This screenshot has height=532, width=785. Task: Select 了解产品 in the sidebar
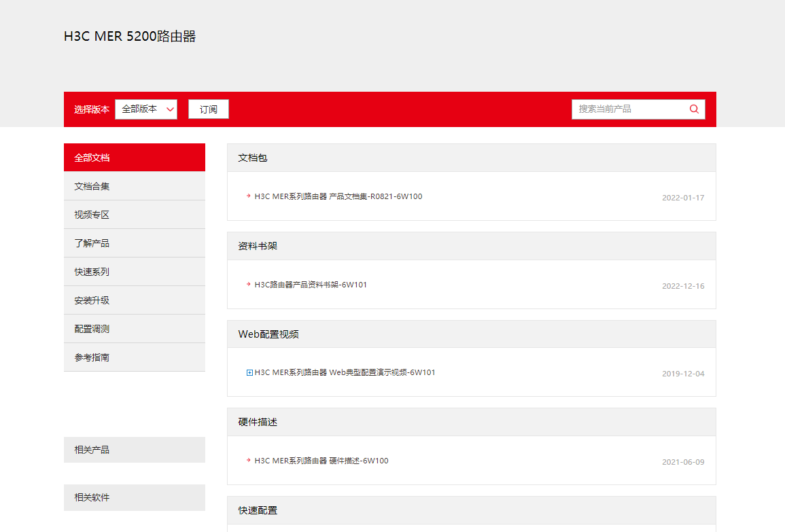click(x=135, y=243)
